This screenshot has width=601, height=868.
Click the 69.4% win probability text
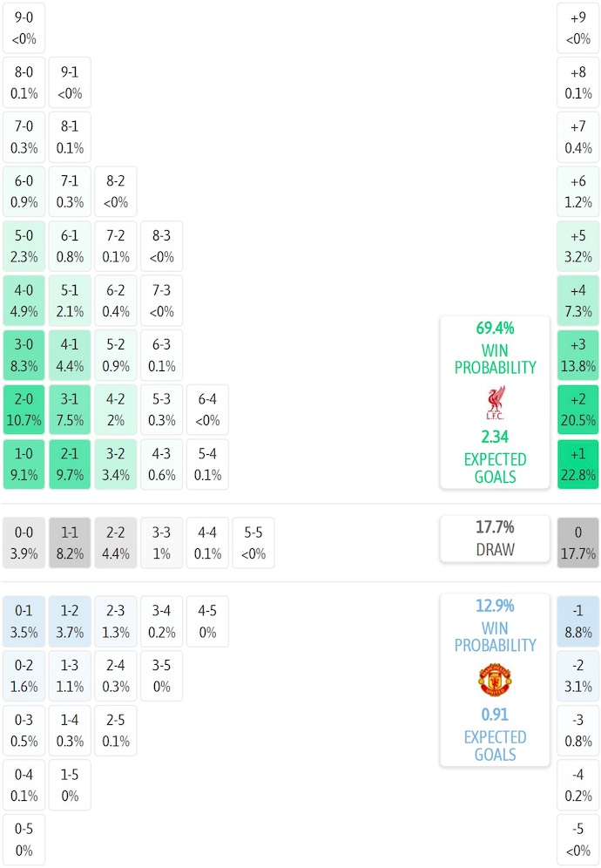[x=495, y=329]
